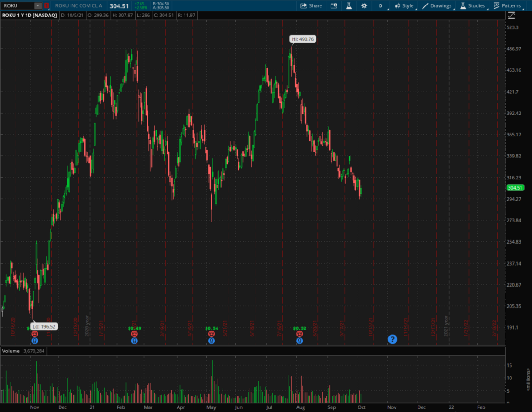Click the 15 volume axis label
The image size is (532, 412).
point(509,365)
